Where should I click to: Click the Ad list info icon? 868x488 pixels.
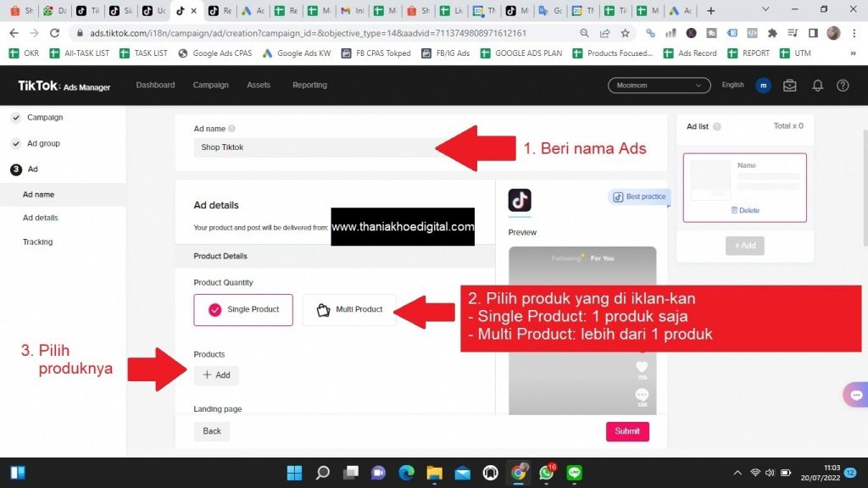click(717, 126)
